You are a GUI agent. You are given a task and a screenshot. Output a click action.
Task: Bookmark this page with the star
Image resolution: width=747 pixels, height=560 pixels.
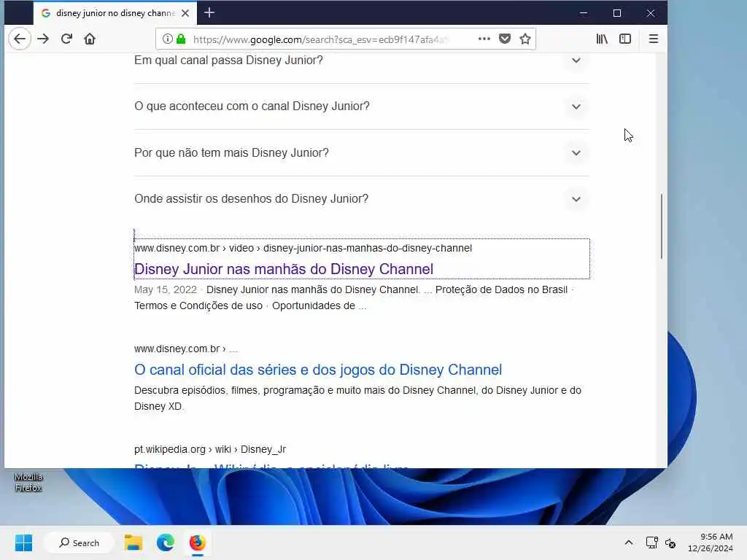(525, 39)
